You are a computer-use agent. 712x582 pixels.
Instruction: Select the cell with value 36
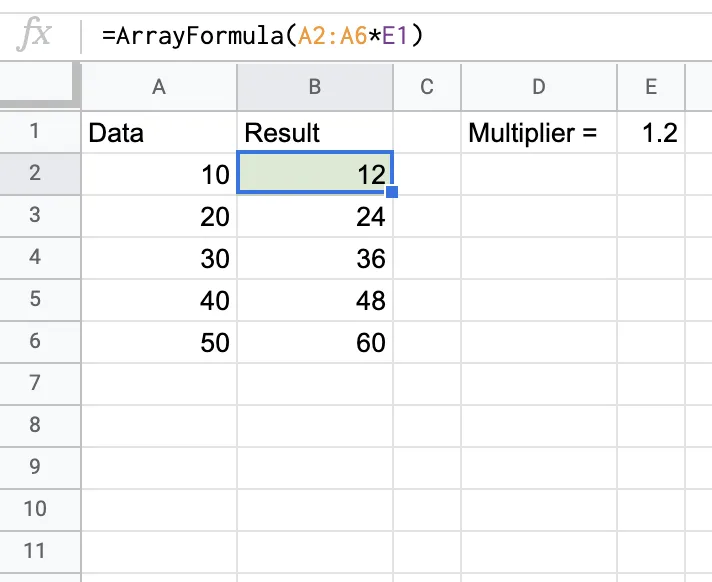click(x=314, y=258)
